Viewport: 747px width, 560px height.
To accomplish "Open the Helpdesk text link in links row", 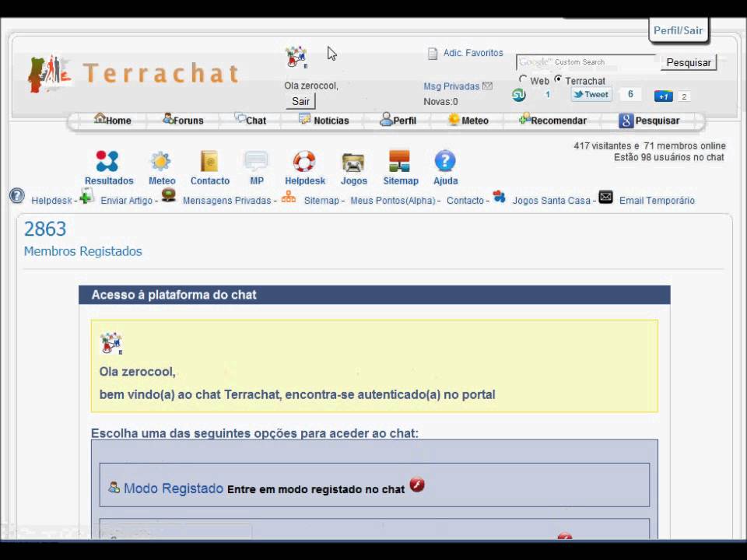I will tap(51, 201).
